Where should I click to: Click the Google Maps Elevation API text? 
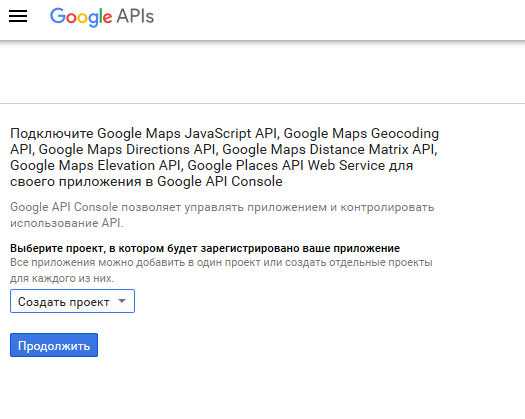point(95,165)
